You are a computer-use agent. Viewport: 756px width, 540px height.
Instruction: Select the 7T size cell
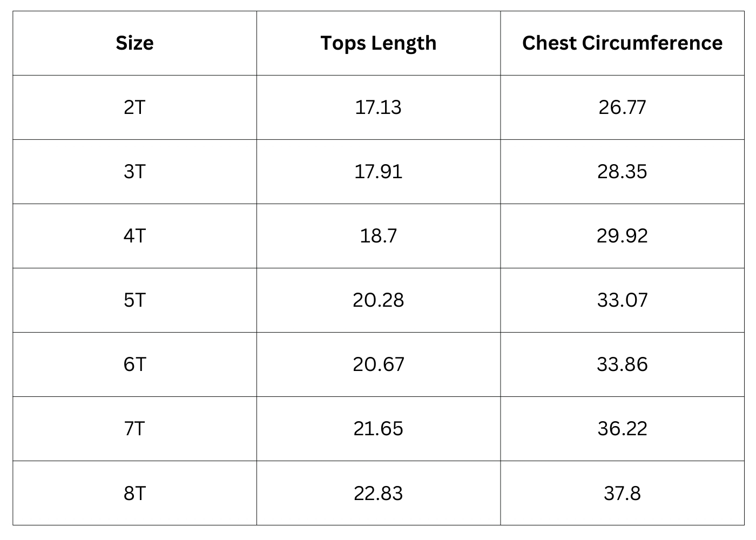click(134, 428)
